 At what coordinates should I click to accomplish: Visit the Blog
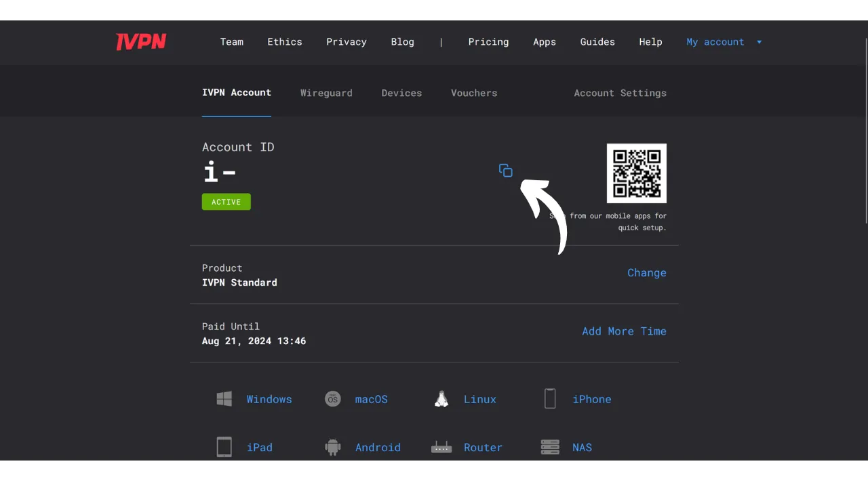403,42
